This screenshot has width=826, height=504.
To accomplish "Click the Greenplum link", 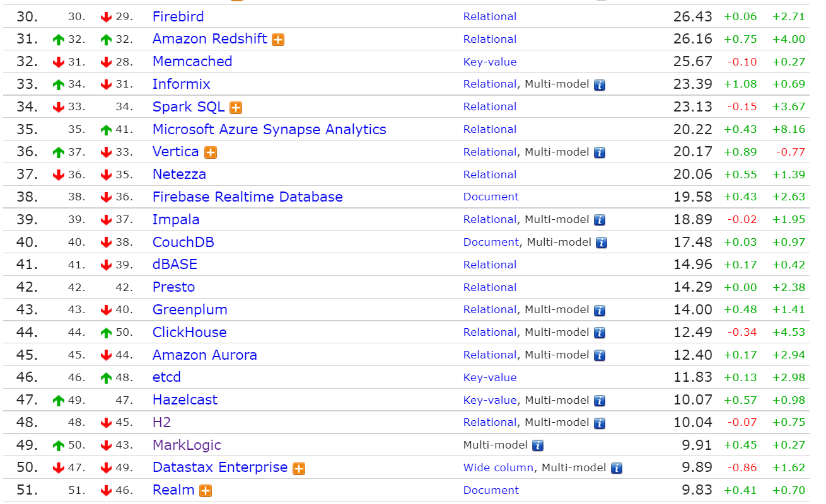I will click(190, 310).
